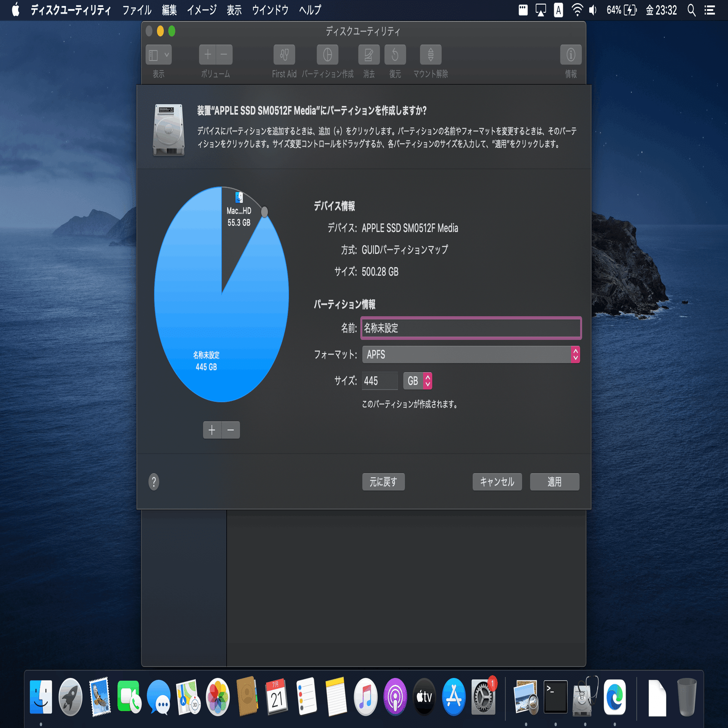Add a volume using the toolbar plus icon
Screen dimensions: 728x728
coord(207,54)
